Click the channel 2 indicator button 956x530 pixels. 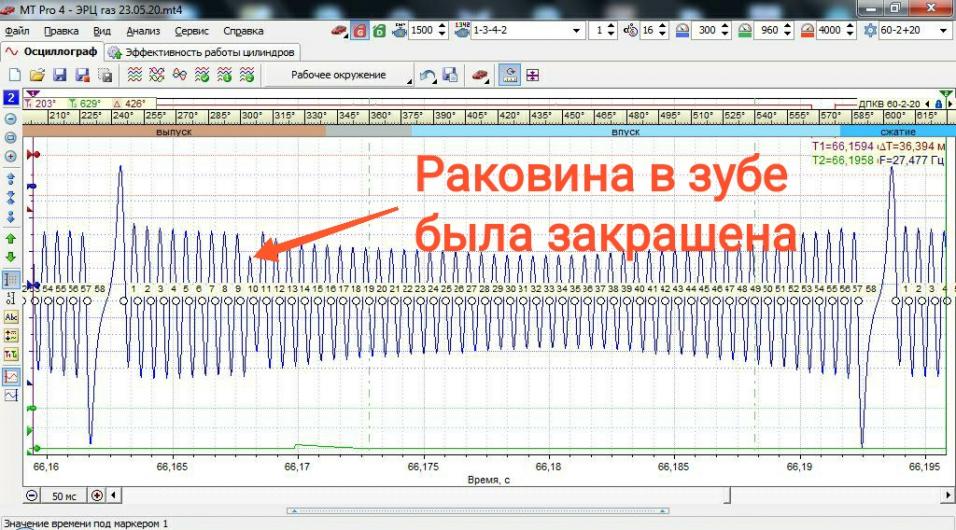[x=11, y=98]
